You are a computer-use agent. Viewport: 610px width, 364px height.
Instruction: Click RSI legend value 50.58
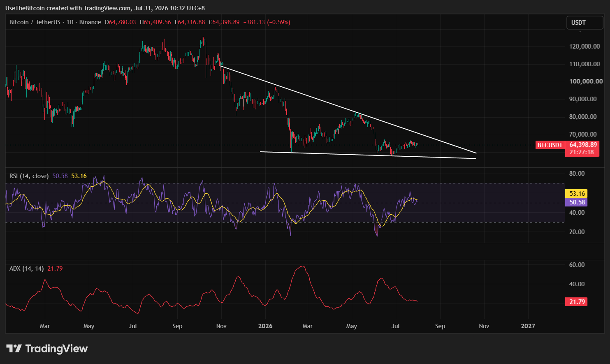[x=60, y=176]
